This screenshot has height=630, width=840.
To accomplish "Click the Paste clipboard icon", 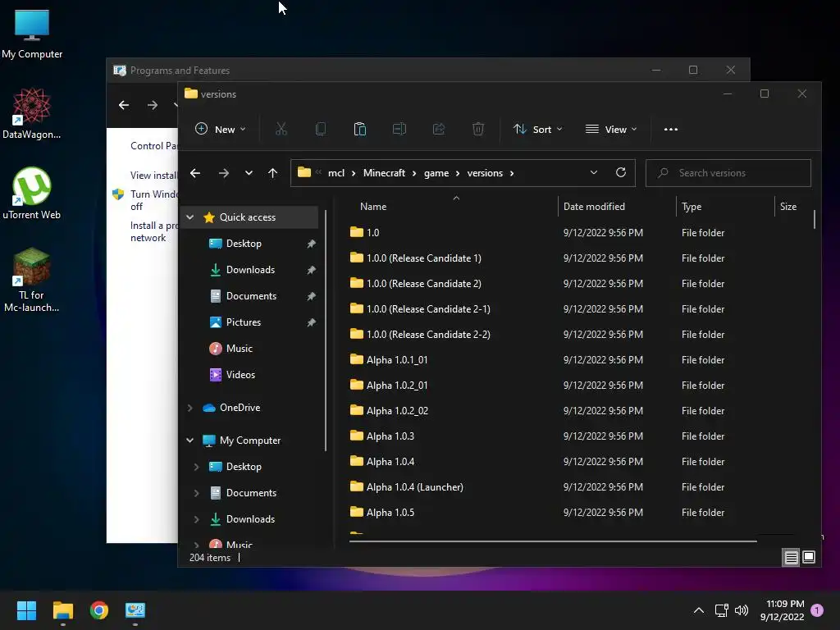I will click(x=360, y=129).
